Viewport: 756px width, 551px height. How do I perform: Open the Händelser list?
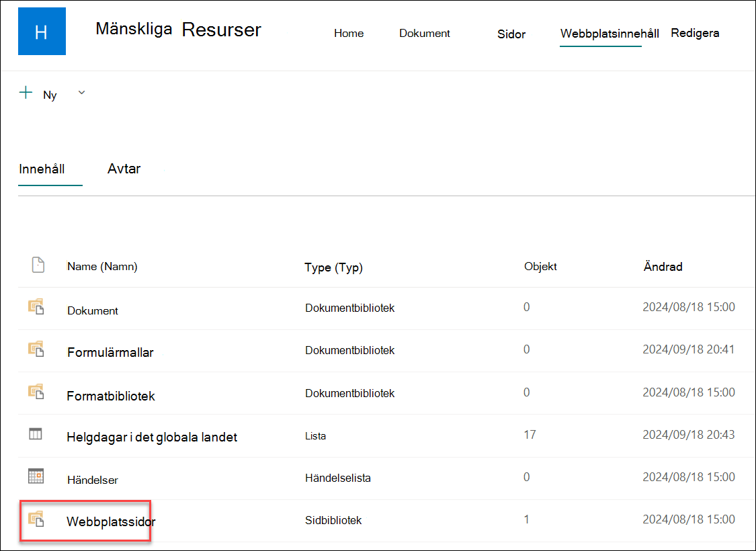point(93,480)
